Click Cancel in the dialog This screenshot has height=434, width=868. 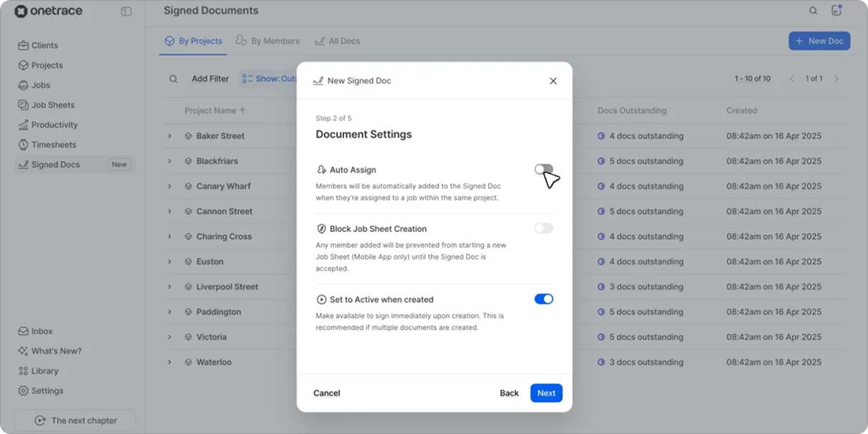click(327, 393)
